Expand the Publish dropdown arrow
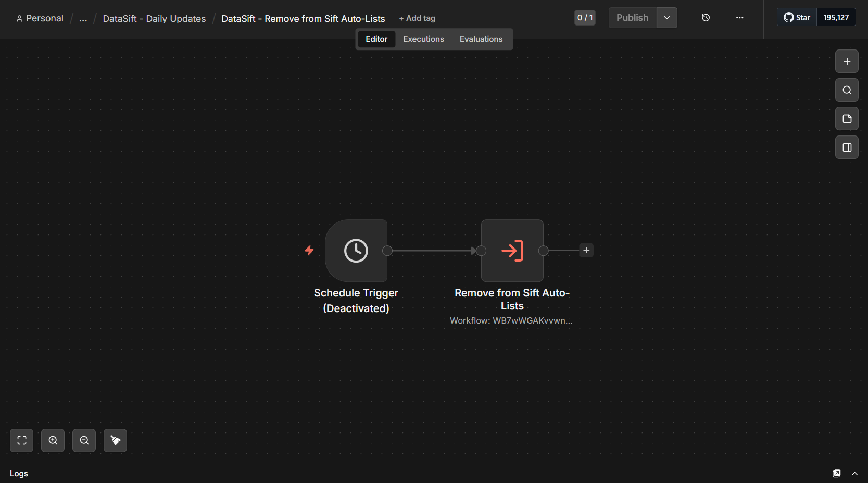This screenshot has height=483, width=868. [x=666, y=18]
